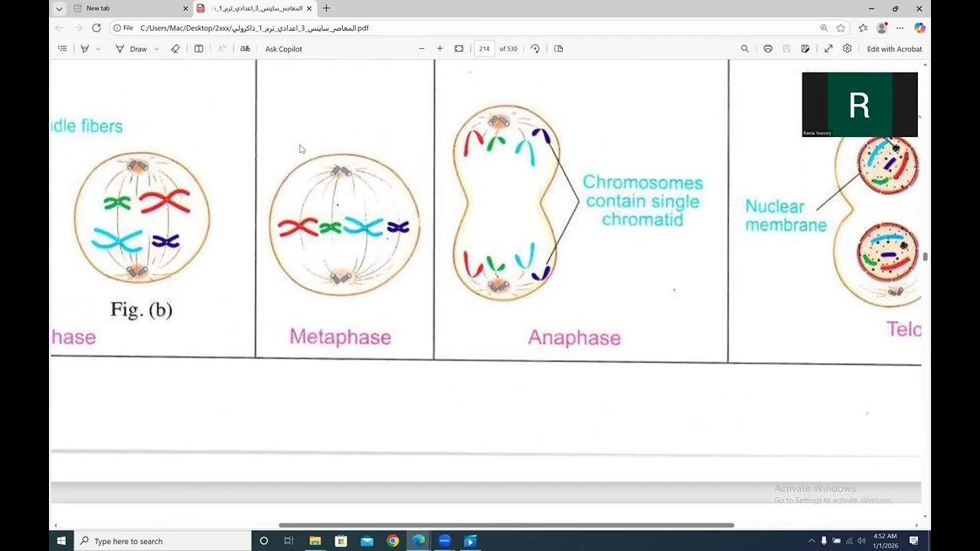Click the Read aloud icon

222,48
